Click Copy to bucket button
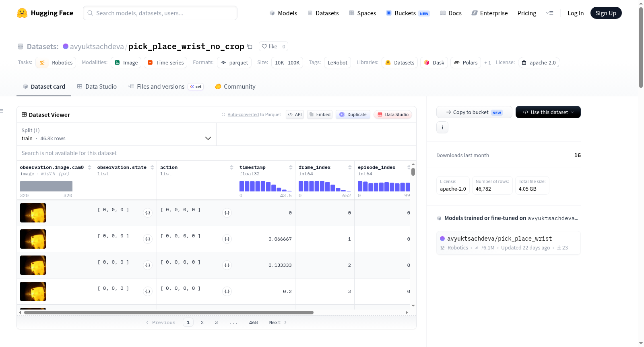Viewport: 644px width, 347px height. 474,112
